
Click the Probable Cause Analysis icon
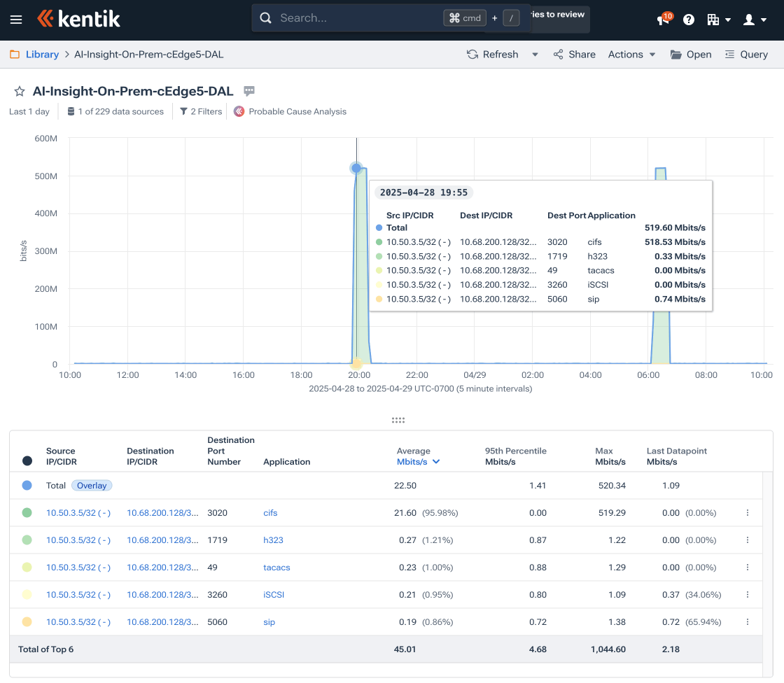239,111
